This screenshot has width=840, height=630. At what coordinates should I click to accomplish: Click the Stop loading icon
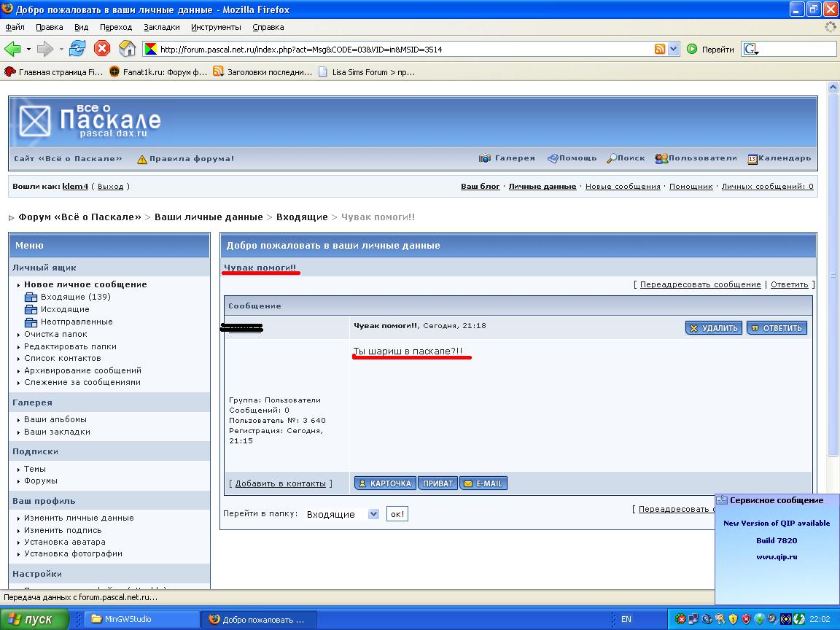pyautogui.click(x=102, y=49)
